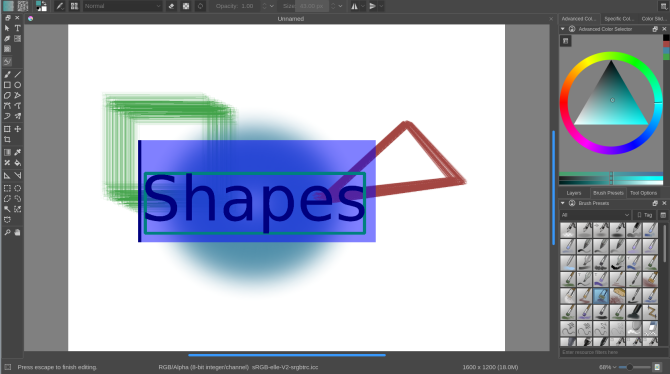
Task: Select the Freehand Brush tool
Action: (7, 74)
